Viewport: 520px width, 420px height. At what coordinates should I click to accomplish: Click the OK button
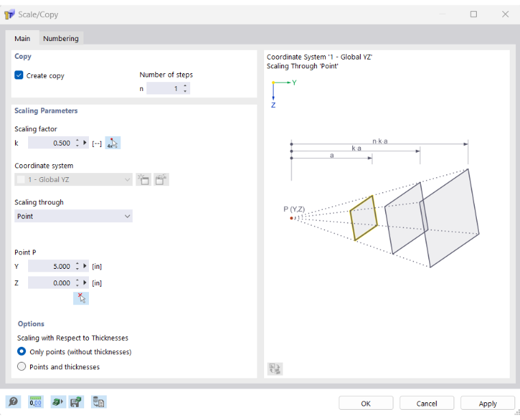click(x=366, y=404)
